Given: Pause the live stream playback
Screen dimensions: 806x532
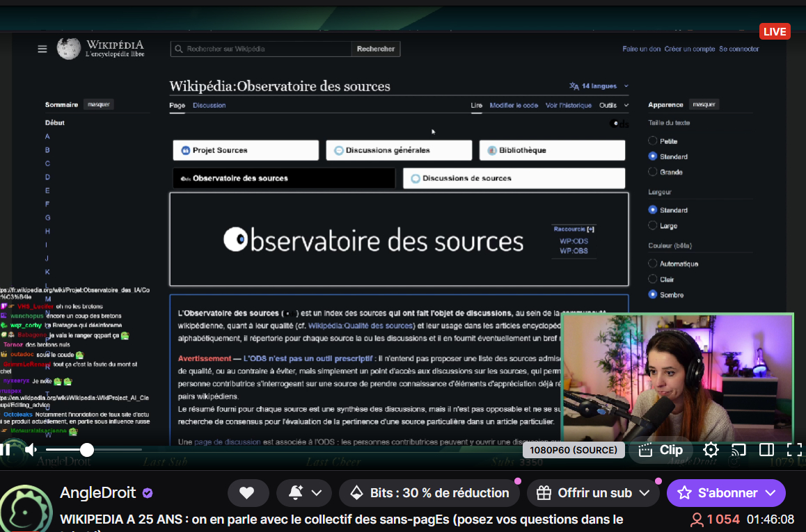Looking at the screenshot, I should click(5, 450).
